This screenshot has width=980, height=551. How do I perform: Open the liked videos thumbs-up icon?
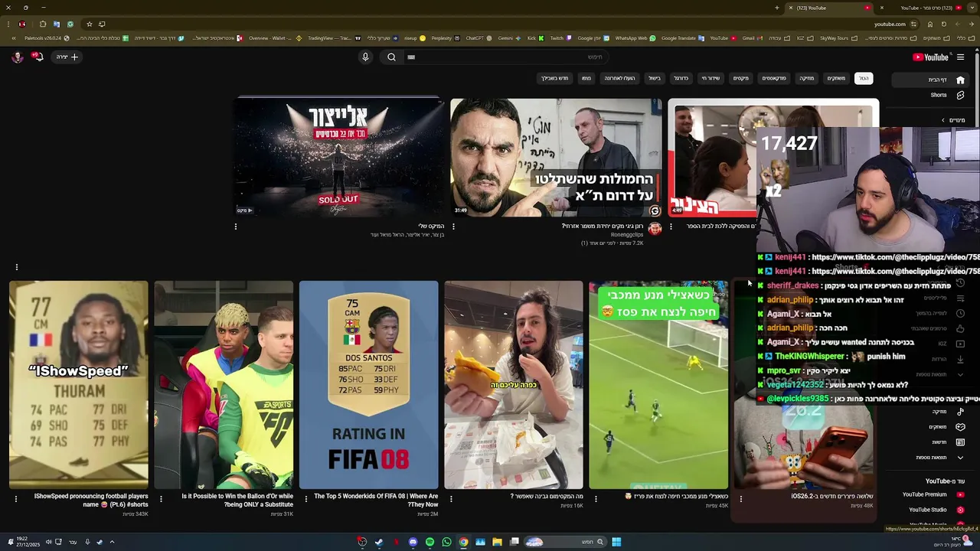coord(960,328)
